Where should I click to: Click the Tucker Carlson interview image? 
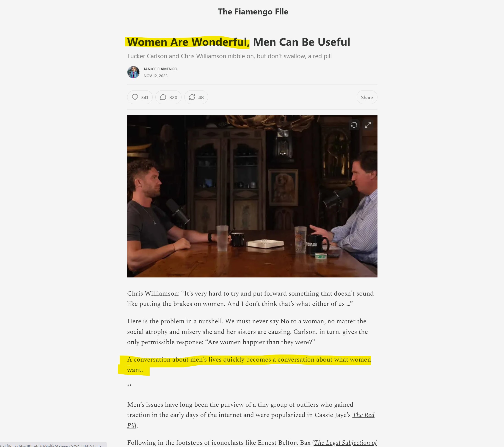click(x=252, y=196)
